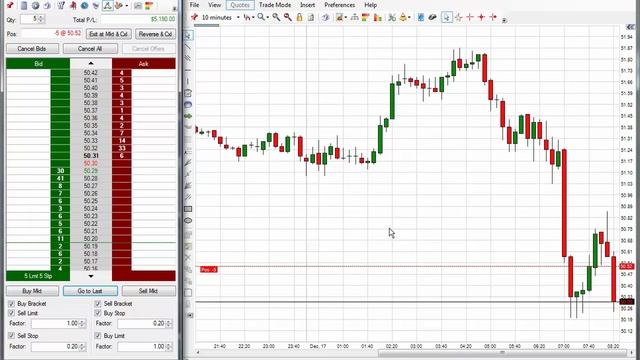Screen dimensions: 640x360
Task: Toggle the Buy Limit checkbox
Action: point(98,336)
